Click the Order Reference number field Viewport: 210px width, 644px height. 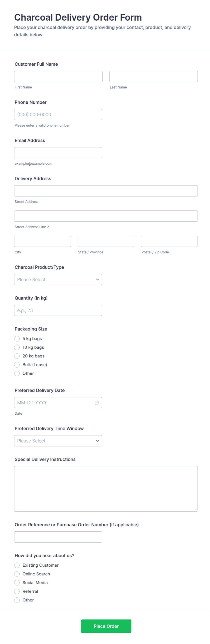point(58,537)
